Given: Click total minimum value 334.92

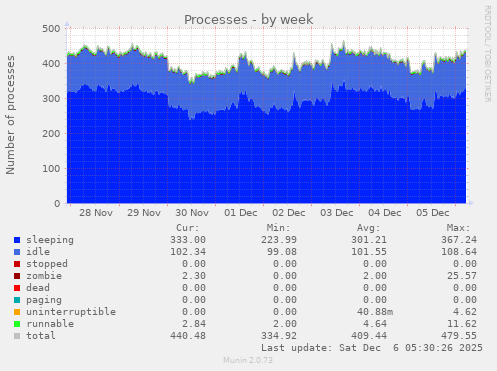Looking at the screenshot, I should (x=279, y=336).
